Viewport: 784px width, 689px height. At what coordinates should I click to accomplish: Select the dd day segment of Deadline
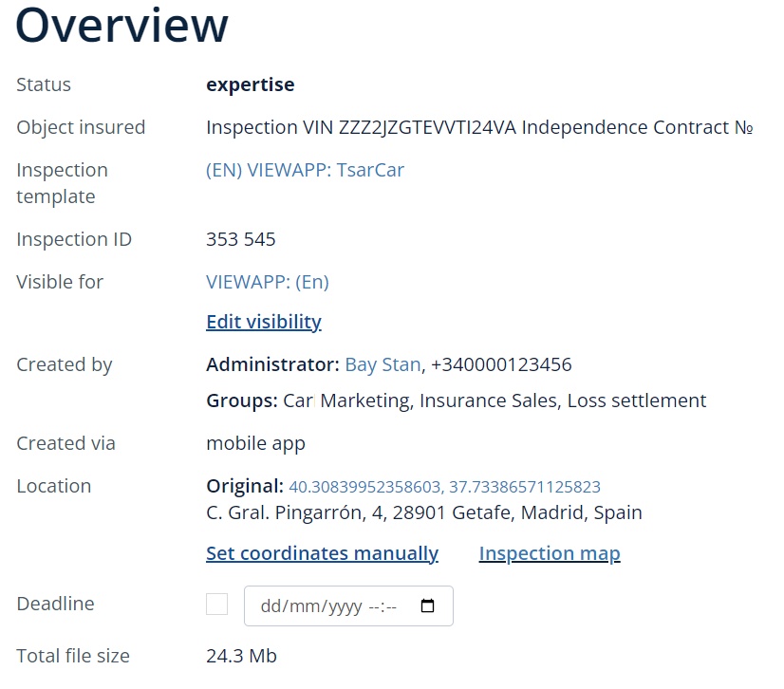271,606
